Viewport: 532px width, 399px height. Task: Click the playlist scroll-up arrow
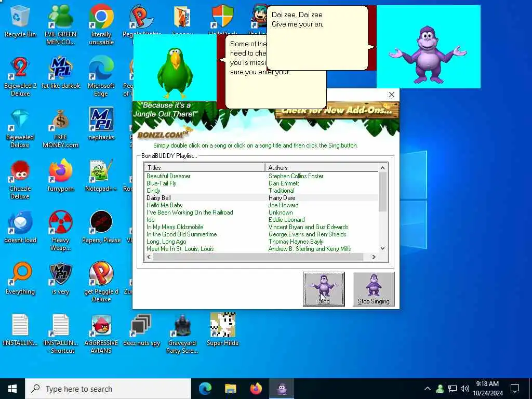[383, 168]
